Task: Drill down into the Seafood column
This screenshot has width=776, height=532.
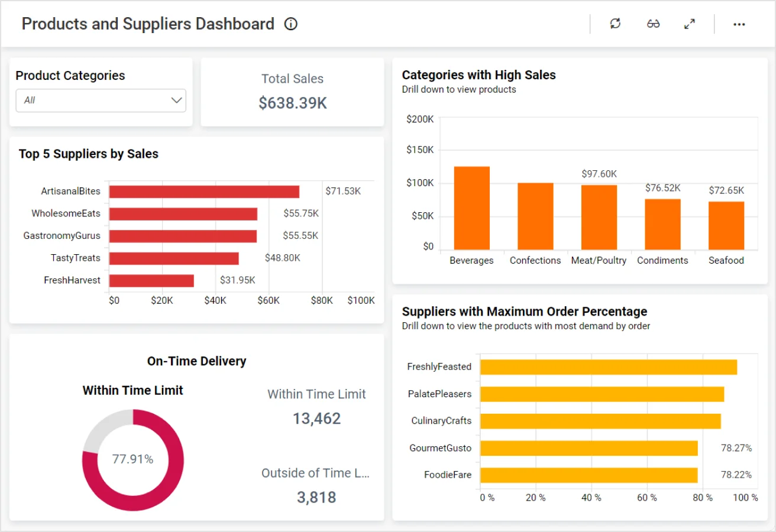Action: (726, 225)
